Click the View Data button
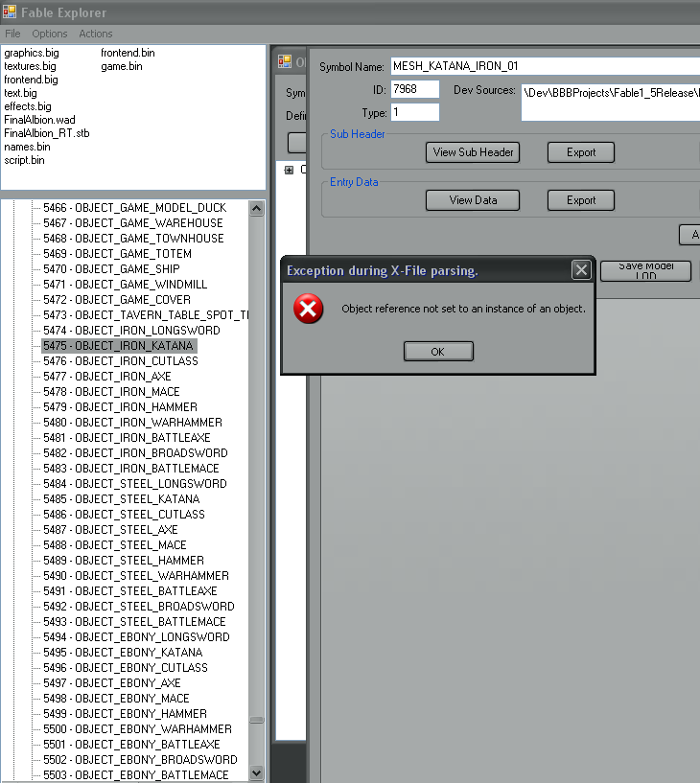Screen dimensions: 700x783 click(x=472, y=200)
